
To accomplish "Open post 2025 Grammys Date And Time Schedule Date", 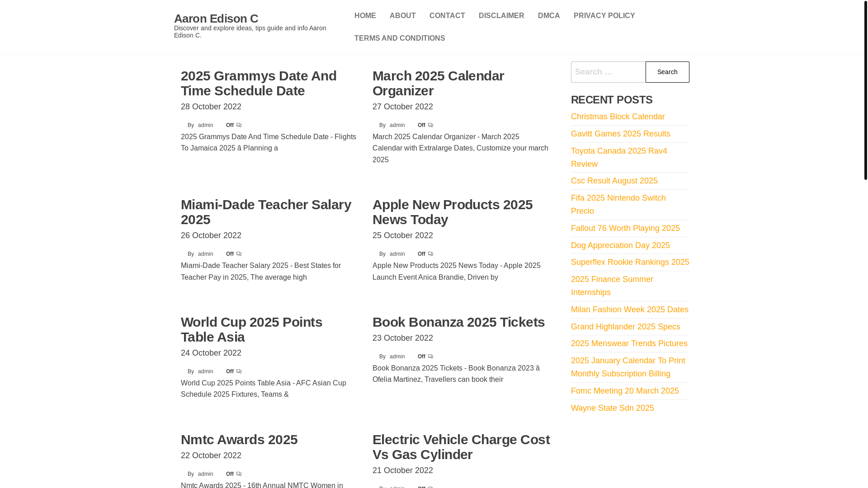I will click(259, 83).
